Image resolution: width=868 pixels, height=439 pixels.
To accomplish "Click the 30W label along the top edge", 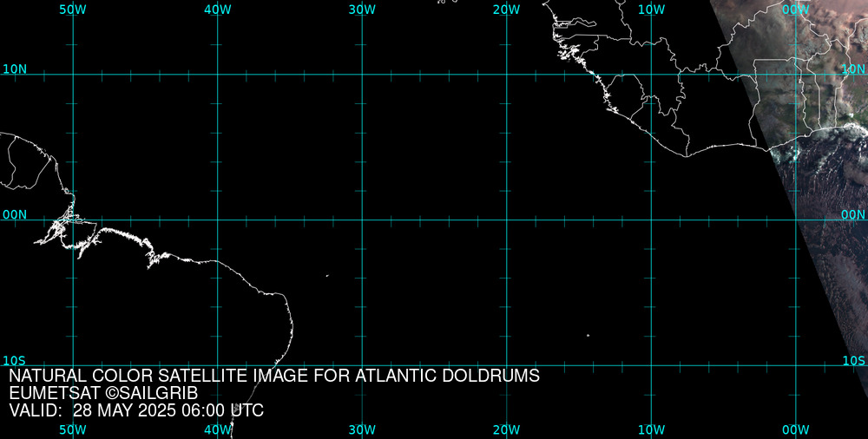I will pyautogui.click(x=362, y=10).
